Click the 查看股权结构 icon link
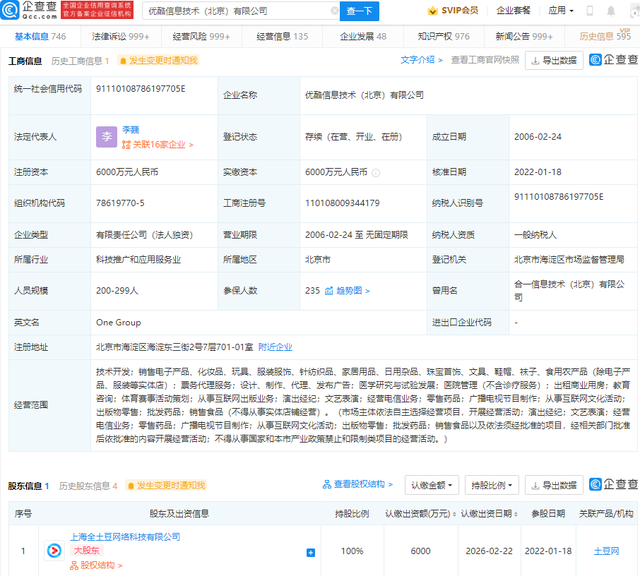Image resolution: width=640 pixels, height=576 pixels. pyautogui.click(x=358, y=485)
